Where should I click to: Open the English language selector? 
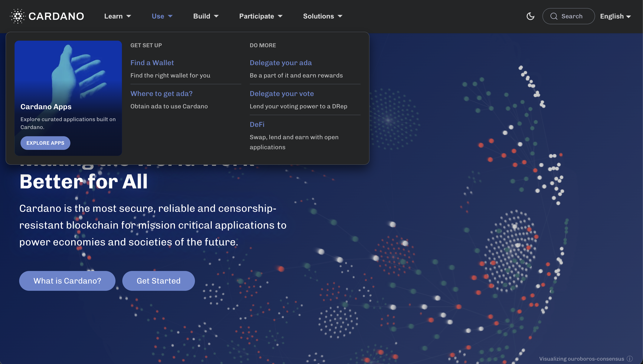point(615,16)
